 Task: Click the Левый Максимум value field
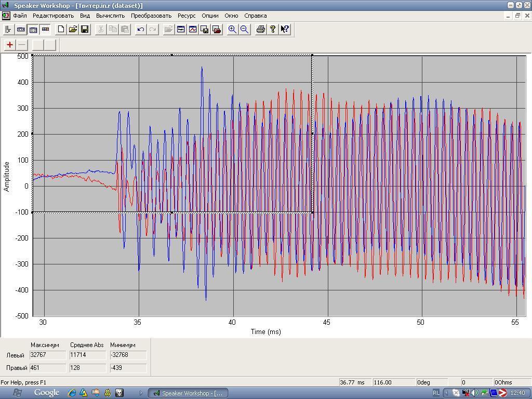[48, 355]
